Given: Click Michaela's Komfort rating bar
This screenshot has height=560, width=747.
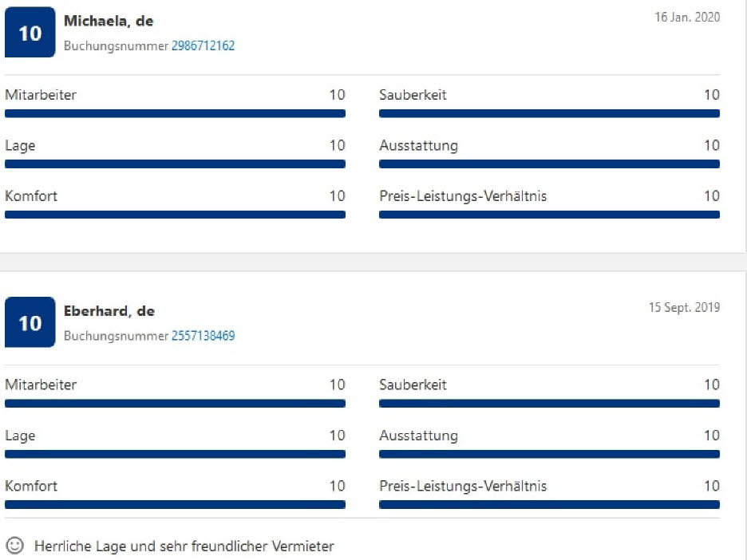Looking at the screenshot, I should (175, 214).
